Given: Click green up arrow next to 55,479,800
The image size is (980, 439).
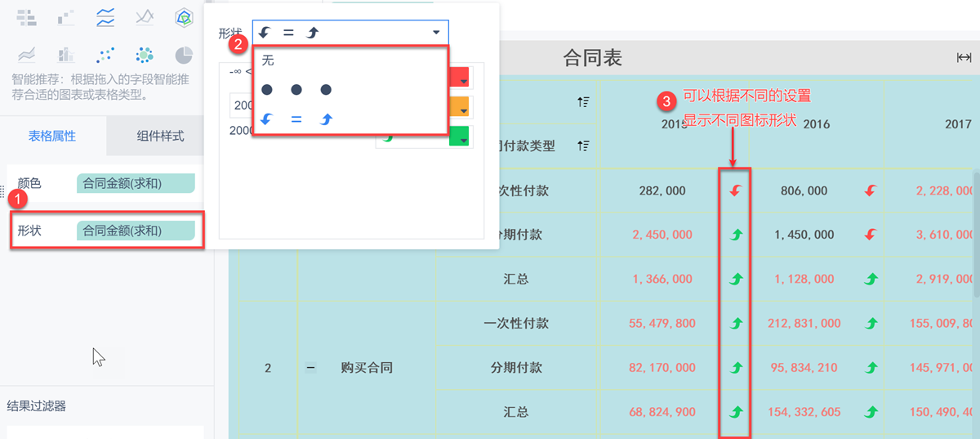Looking at the screenshot, I should tap(735, 323).
